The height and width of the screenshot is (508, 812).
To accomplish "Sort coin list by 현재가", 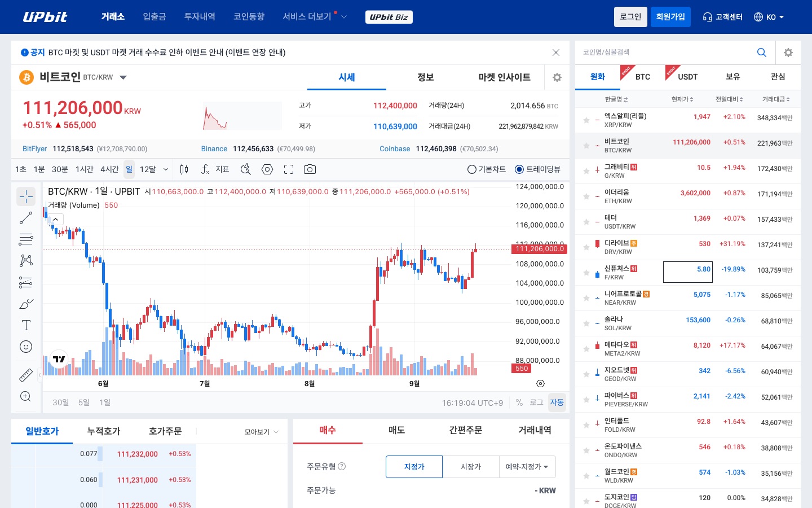I will click(682, 99).
